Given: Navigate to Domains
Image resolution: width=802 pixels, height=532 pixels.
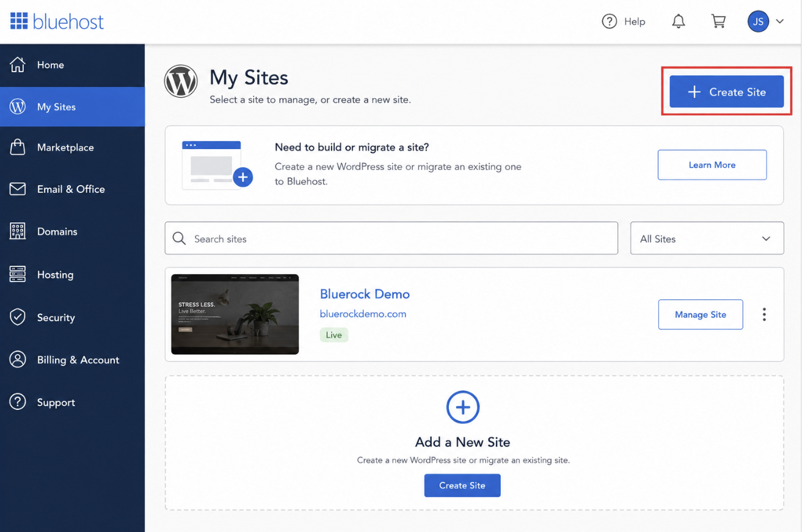Looking at the screenshot, I should [x=72, y=231].
